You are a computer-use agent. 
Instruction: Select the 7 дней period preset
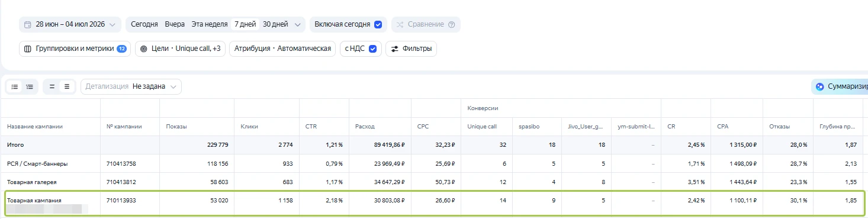pyautogui.click(x=245, y=24)
